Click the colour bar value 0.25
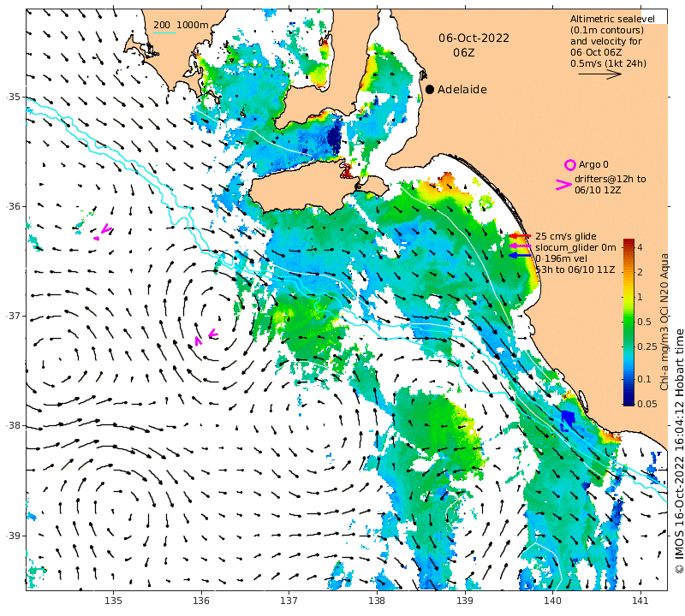This screenshot has height=616, width=685. coord(647,346)
